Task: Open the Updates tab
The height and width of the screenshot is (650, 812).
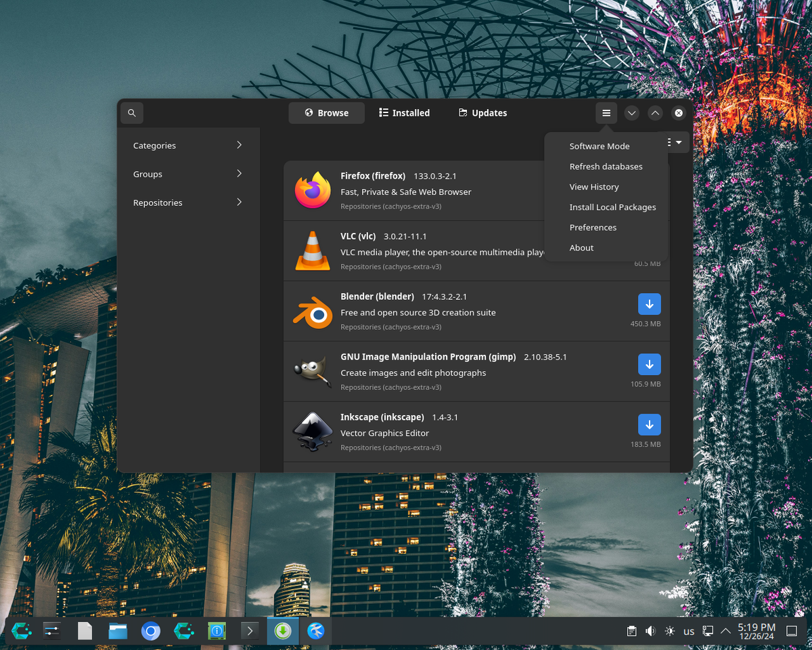Action: 482,113
